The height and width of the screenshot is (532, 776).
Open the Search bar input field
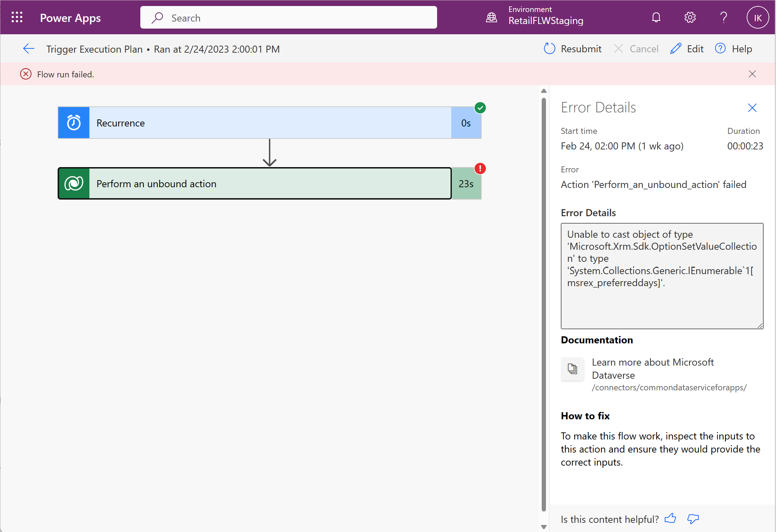[x=288, y=17]
